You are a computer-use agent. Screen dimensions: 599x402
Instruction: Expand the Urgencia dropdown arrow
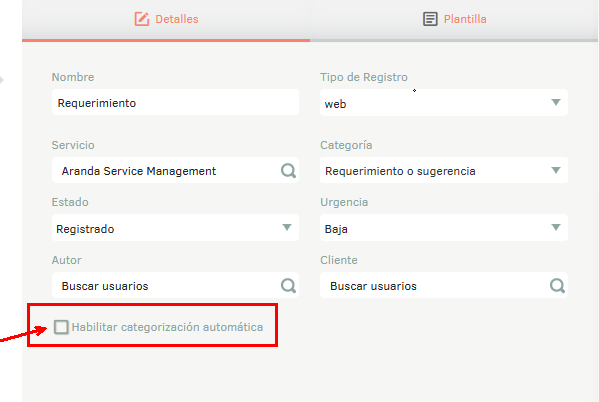[556, 227]
